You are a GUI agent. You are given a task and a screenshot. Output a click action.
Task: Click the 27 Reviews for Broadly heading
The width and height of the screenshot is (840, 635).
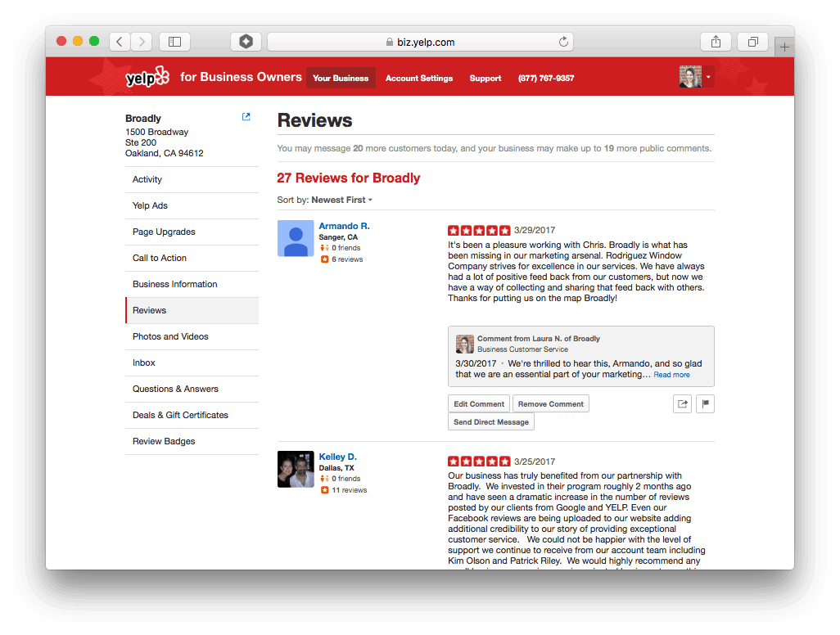pyautogui.click(x=349, y=178)
